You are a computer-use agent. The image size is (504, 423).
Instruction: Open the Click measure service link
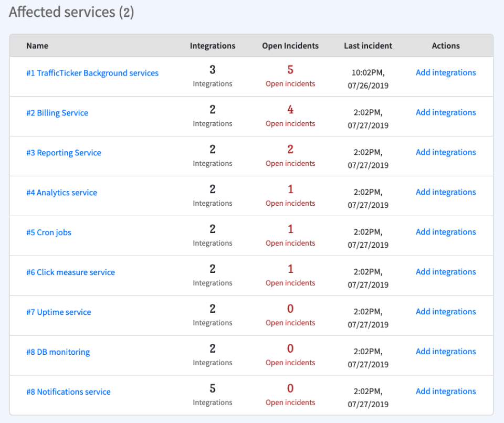(x=70, y=272)
